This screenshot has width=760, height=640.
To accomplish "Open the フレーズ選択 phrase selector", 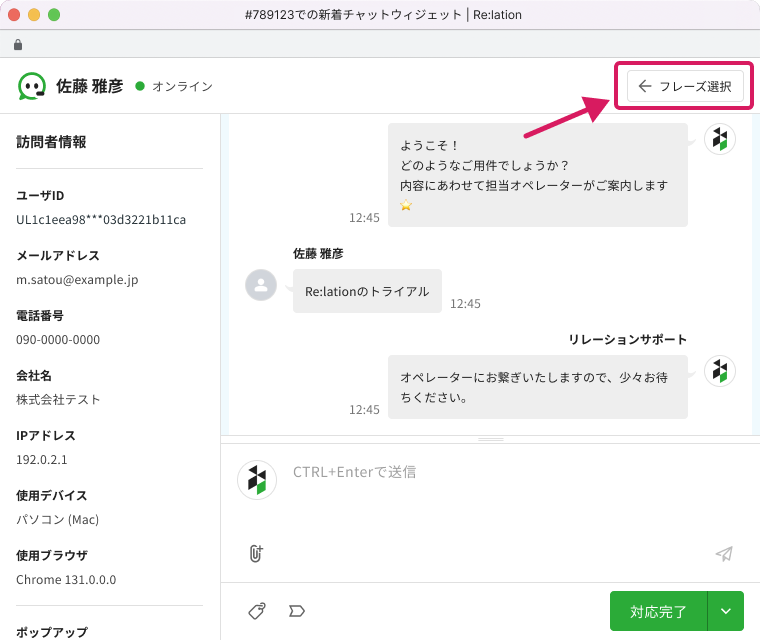I will click(685, 86).
